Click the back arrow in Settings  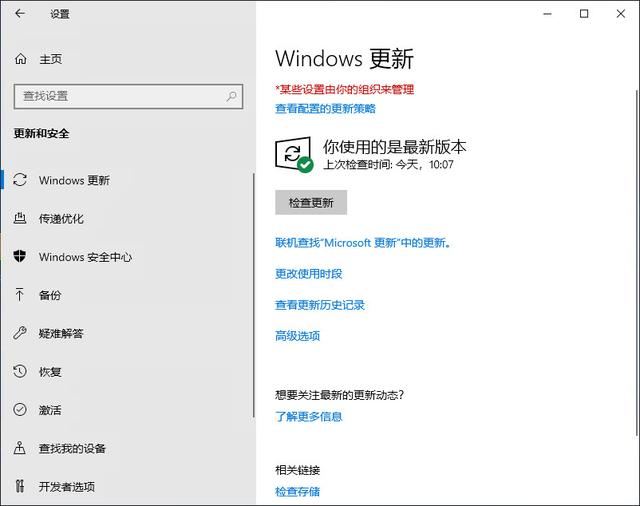point(20,13)
